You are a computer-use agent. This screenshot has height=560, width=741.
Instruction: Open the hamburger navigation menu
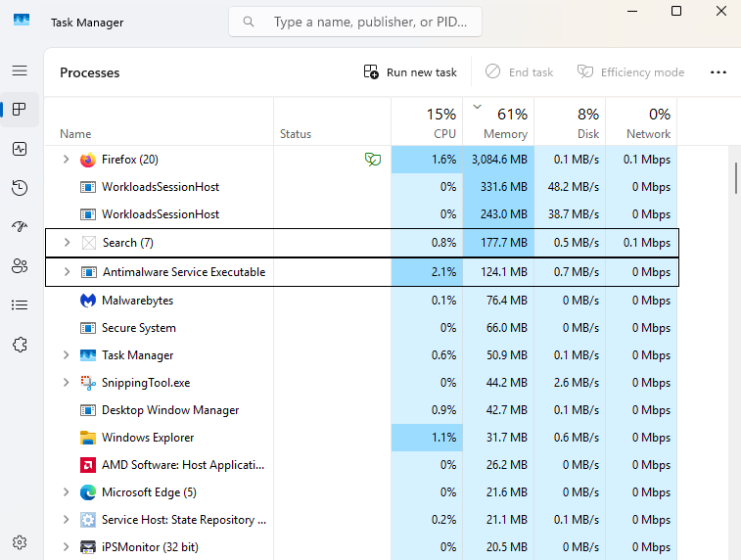(20, 70)
